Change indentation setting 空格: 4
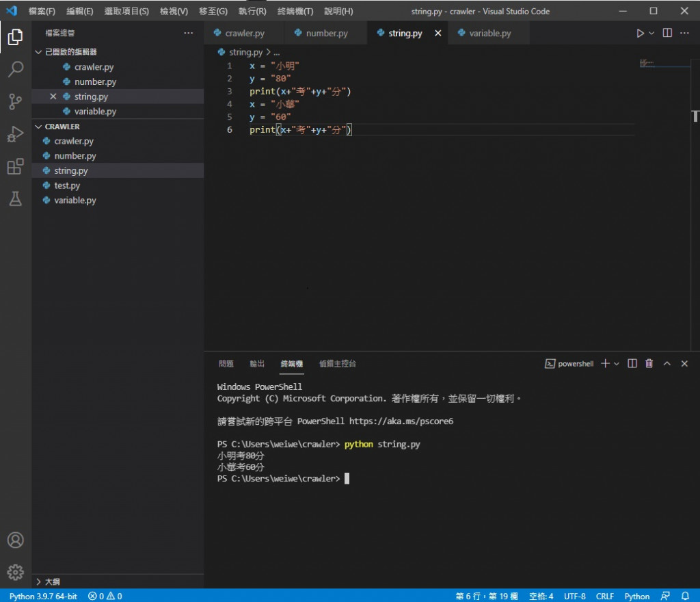The image size is (700, 602). coord(541,596)
